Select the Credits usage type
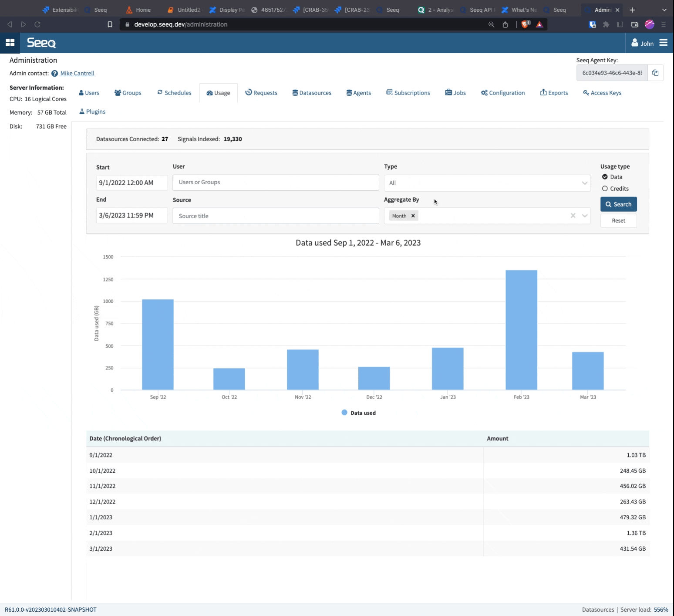 point(605,189)
